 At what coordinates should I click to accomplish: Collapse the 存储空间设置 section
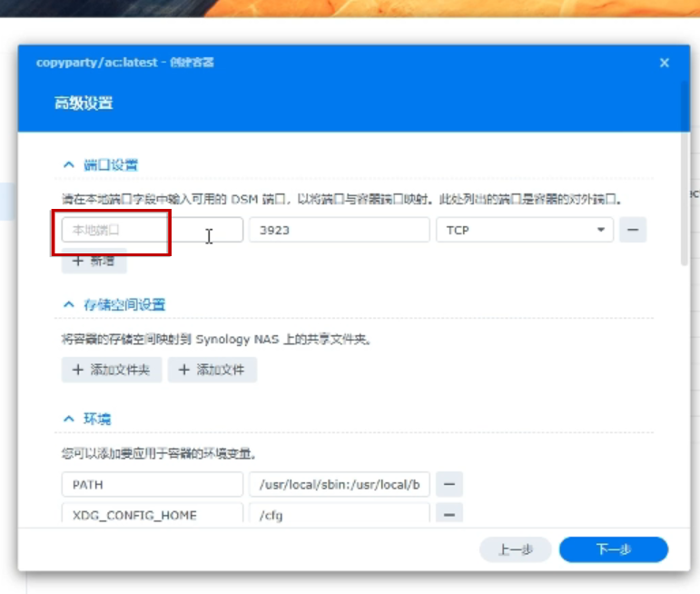pyautogui.click(x=68, y=305)
